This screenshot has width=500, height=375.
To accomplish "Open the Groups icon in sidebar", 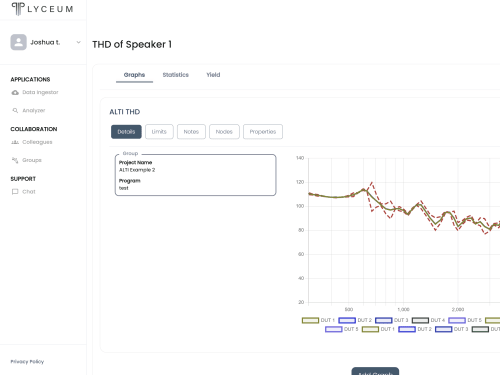I will [15, 160].
